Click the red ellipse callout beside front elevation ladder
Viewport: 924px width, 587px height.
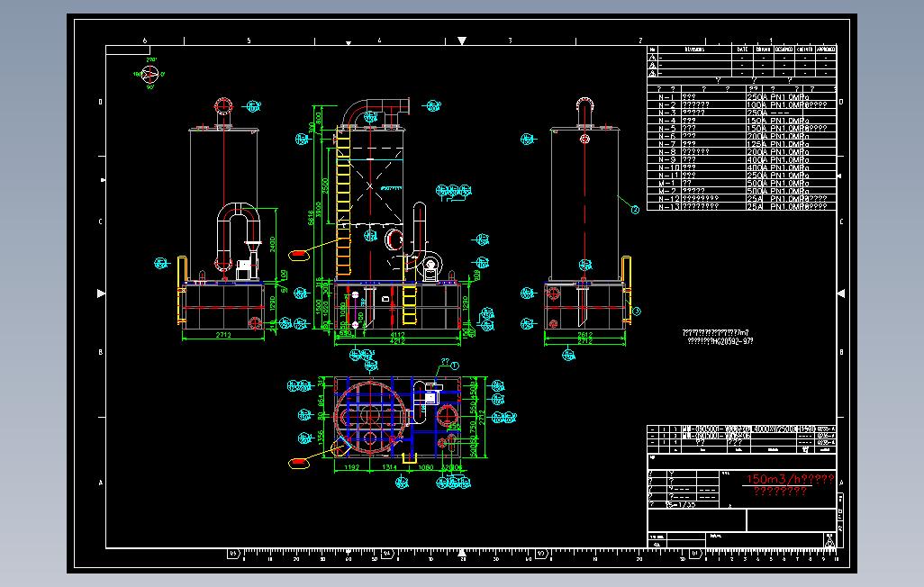pos(299,254)
